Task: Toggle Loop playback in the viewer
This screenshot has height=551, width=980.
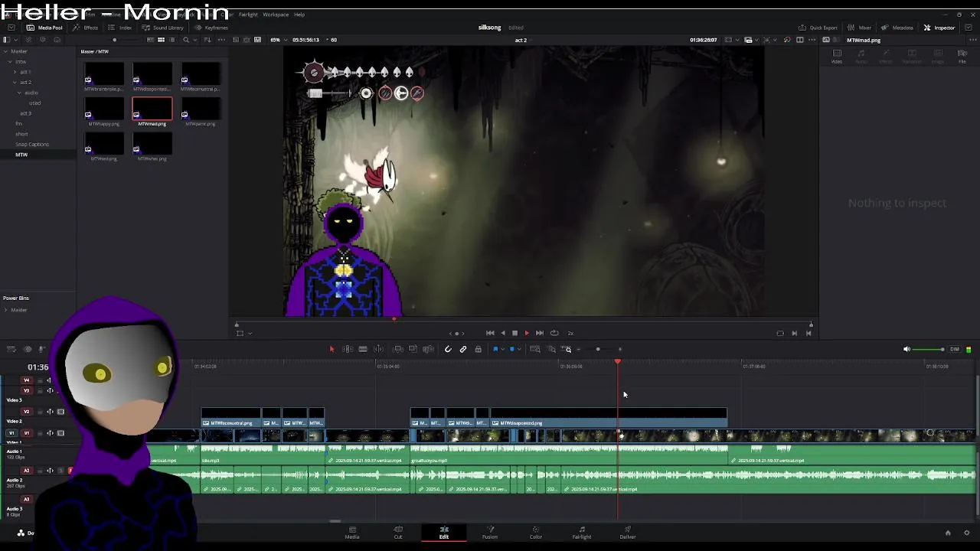Action: click(x=554, y=333)
